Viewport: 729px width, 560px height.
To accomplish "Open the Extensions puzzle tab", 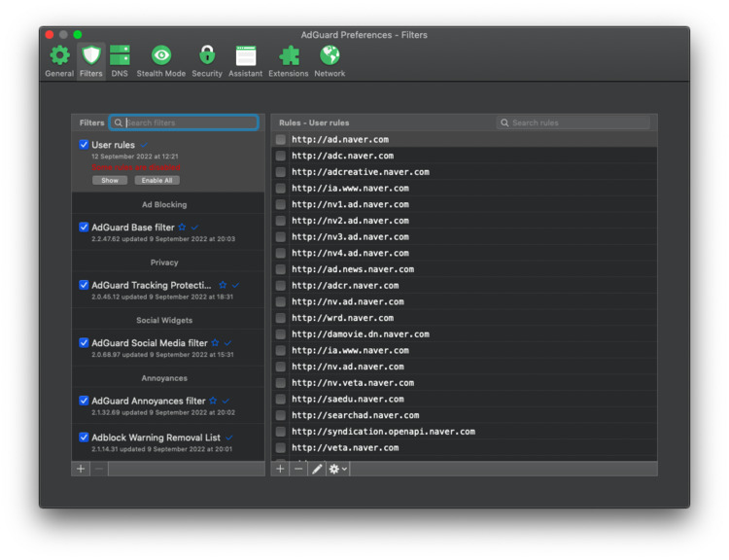I will [x=289, y=61].
